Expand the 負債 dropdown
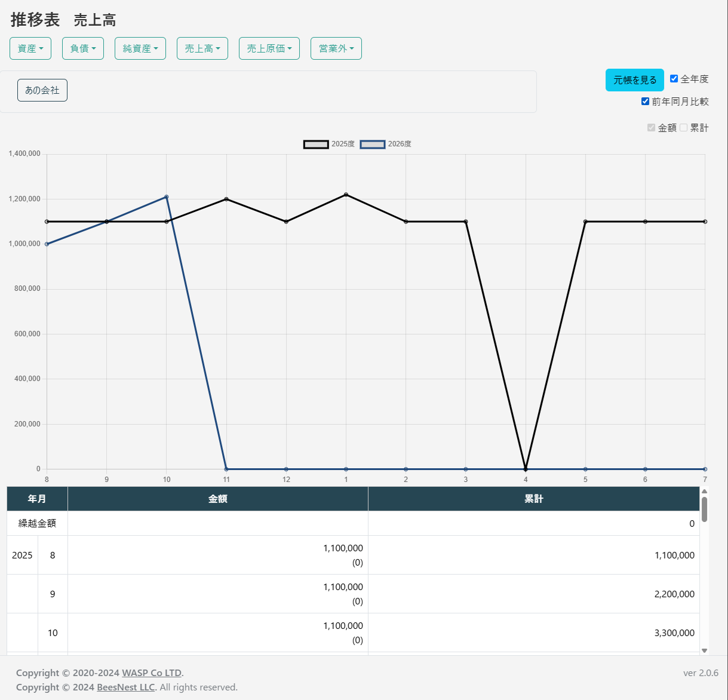Image resolution: width=728 pixels, height=700 pixels. click(83, 48)
